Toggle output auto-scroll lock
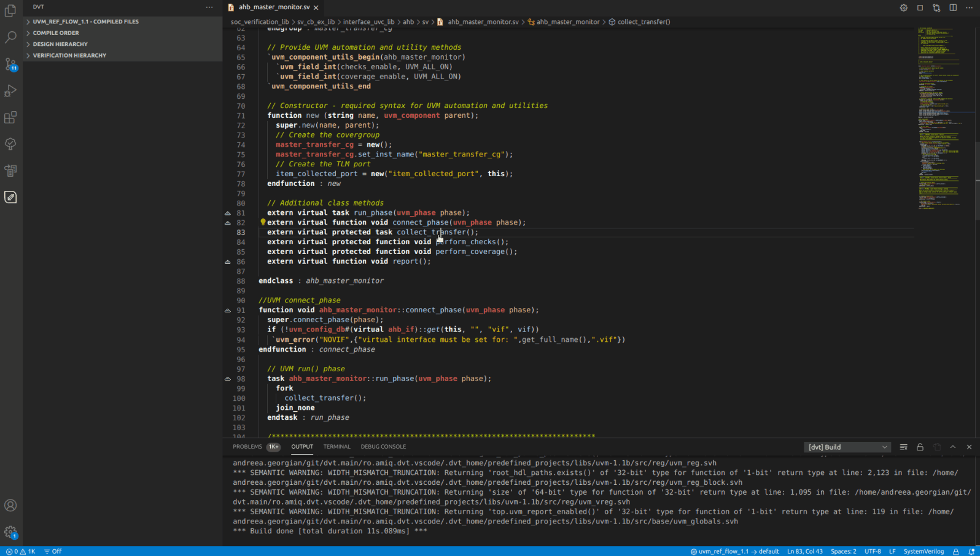 920,447
